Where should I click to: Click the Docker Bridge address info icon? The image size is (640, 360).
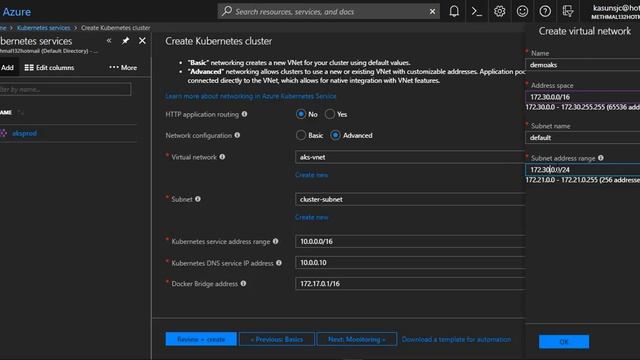point(243,283)
